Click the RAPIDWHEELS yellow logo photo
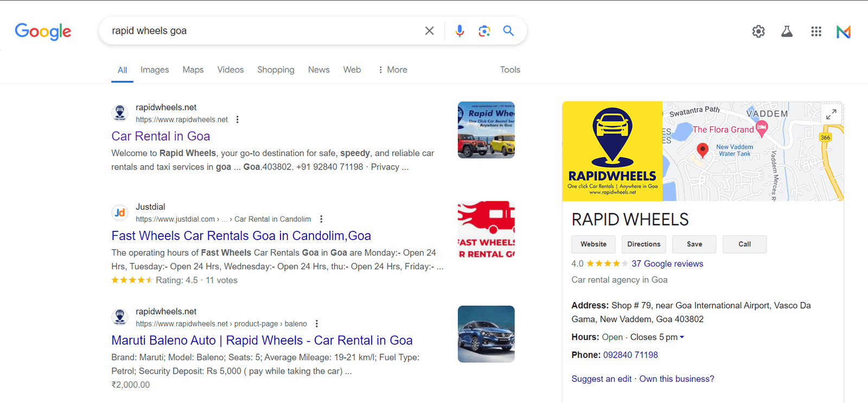The height and width of the screenshot is (403, 868). pos(612,151)
